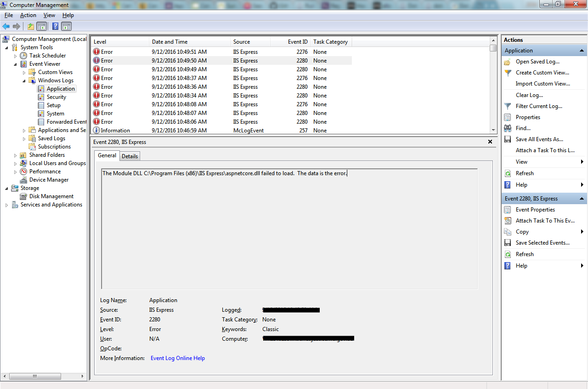Click the gray Forward arrow in toolbar
This screenshot has height=389, width=588.
point(17,26)
